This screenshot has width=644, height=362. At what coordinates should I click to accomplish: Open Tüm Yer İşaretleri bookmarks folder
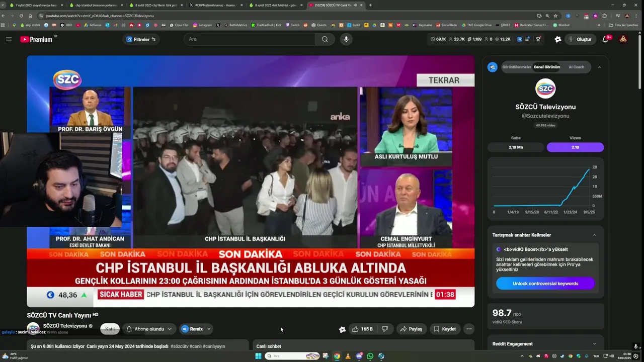point(623,25)
